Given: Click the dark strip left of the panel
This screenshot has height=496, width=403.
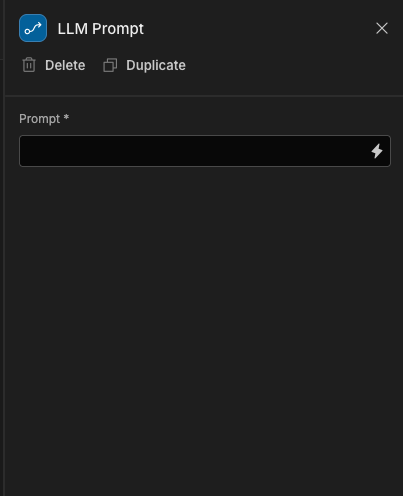Looking at the screenshot, I should (x=2, y=248).
